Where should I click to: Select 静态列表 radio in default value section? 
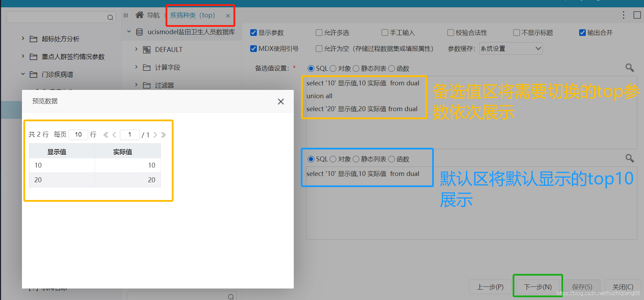tap(356, 159)
